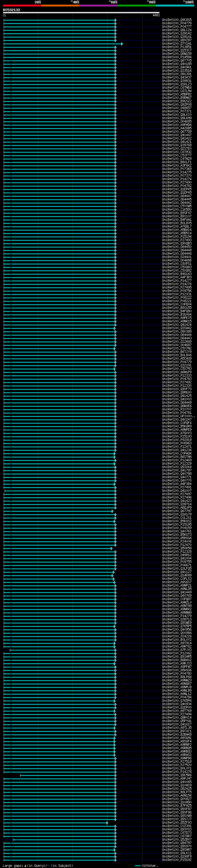Click the orange ~40% identity legend segment
The width and height of the screenshot is (197, 868).
60,6
